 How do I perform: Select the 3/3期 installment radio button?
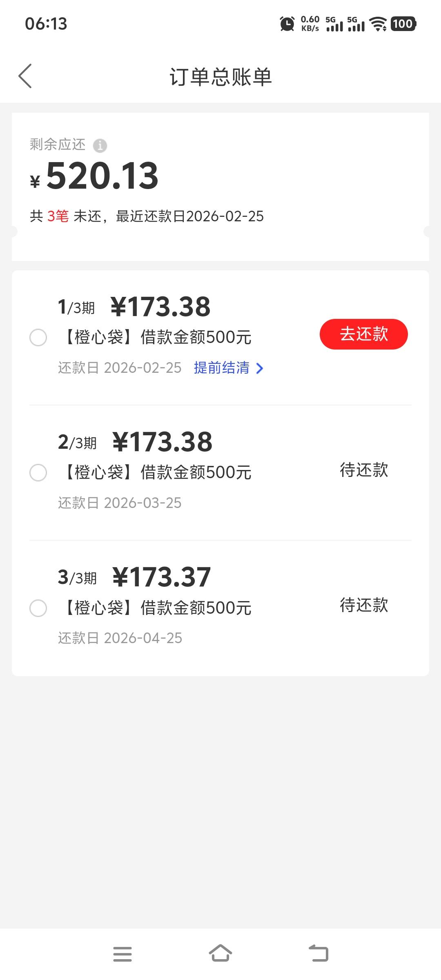[x=38, y=608]
